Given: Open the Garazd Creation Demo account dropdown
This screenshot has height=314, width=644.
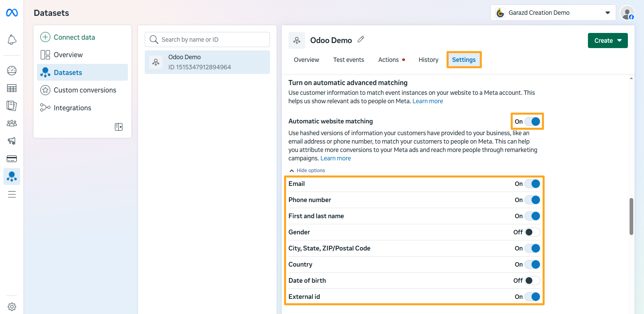Looking at the screenshot, I should (x=553, y=13).
